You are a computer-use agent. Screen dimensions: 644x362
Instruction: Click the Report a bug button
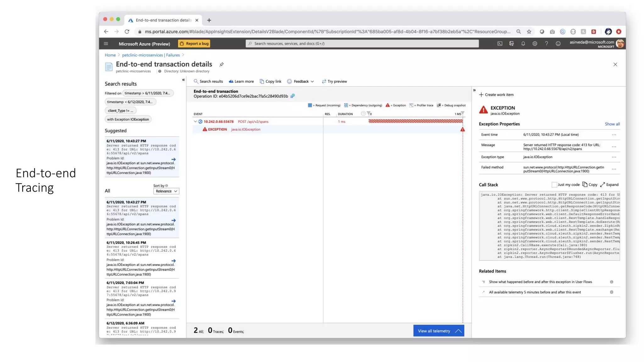[x=194, y=44]
